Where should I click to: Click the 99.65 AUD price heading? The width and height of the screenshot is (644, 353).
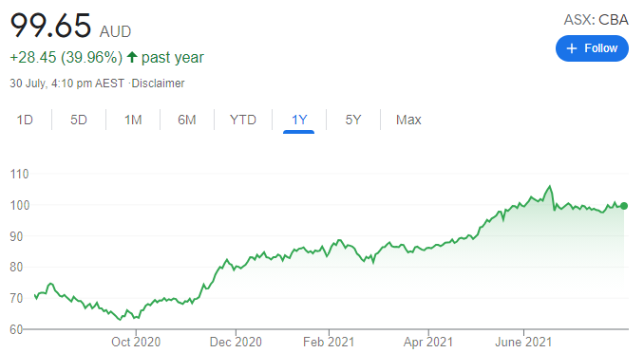pos(70,26)
